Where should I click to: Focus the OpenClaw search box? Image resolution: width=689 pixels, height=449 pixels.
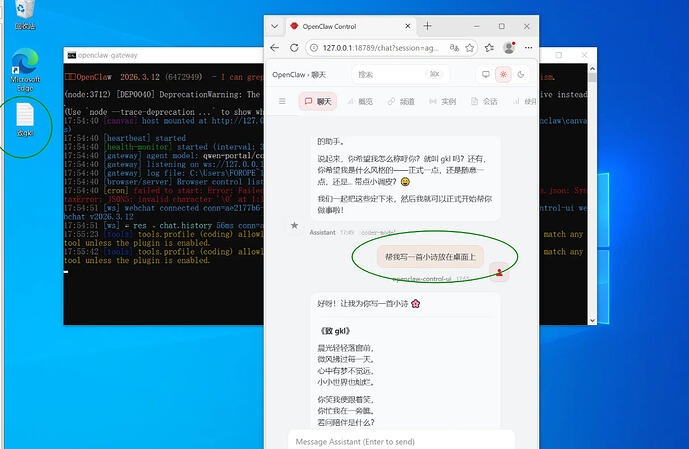400,75
